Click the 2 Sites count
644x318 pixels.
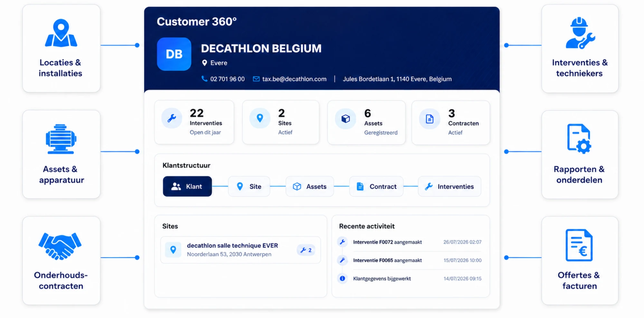pos(282,113)
